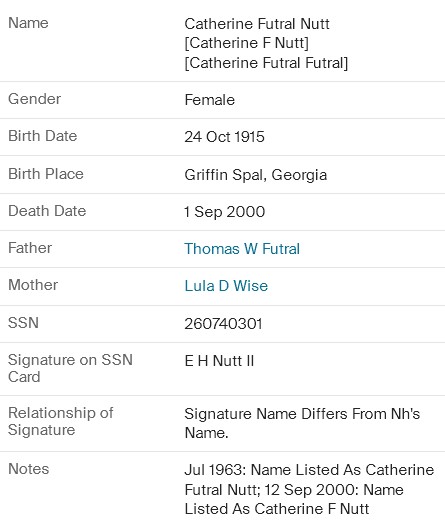Click the Birth Place field label

[46, 174]
